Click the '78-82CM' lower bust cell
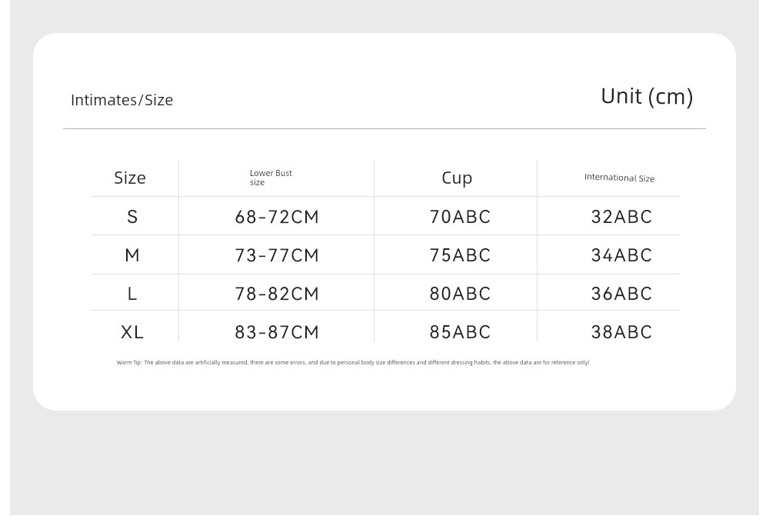The image size is (769, 532). tap(277, 294)
